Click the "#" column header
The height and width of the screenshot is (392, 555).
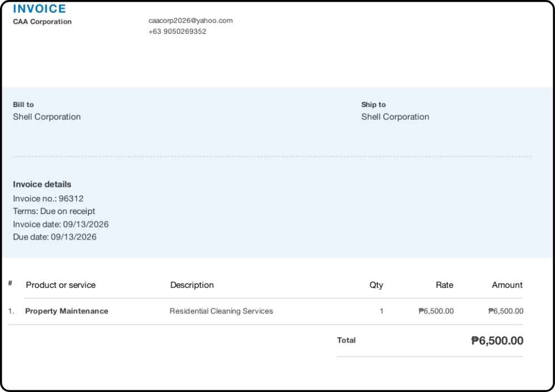pyautogui.click(x=10, y=283)
